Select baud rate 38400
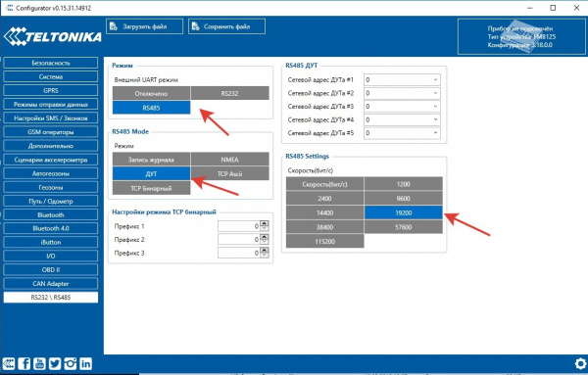 click(324, 227)
